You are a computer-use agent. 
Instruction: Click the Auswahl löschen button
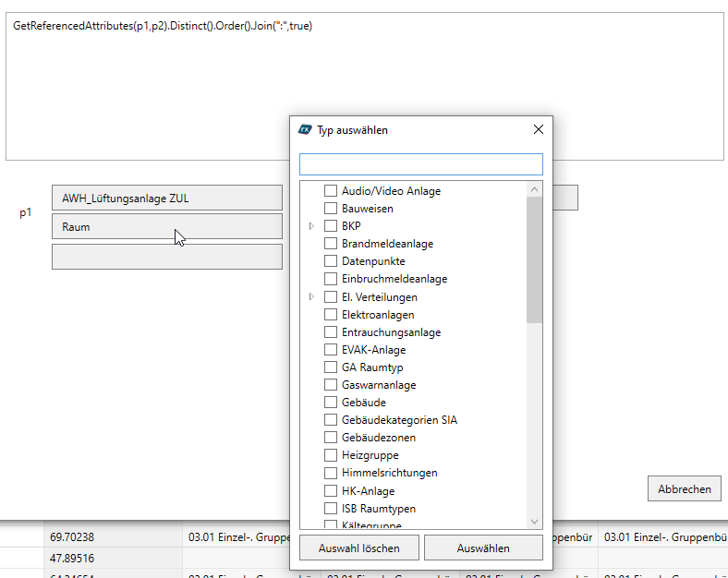coord(359,548)
